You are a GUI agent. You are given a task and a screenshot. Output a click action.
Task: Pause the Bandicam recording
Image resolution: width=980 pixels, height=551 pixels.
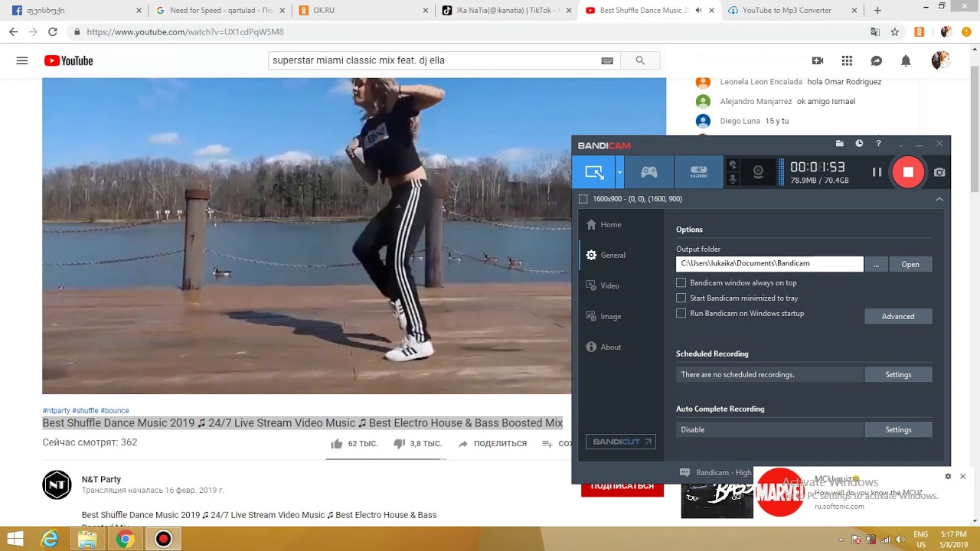[877, 172]
